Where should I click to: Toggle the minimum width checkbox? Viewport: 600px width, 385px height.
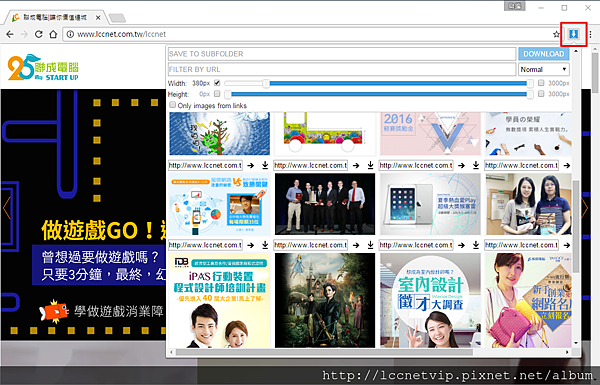pos(217,83)
